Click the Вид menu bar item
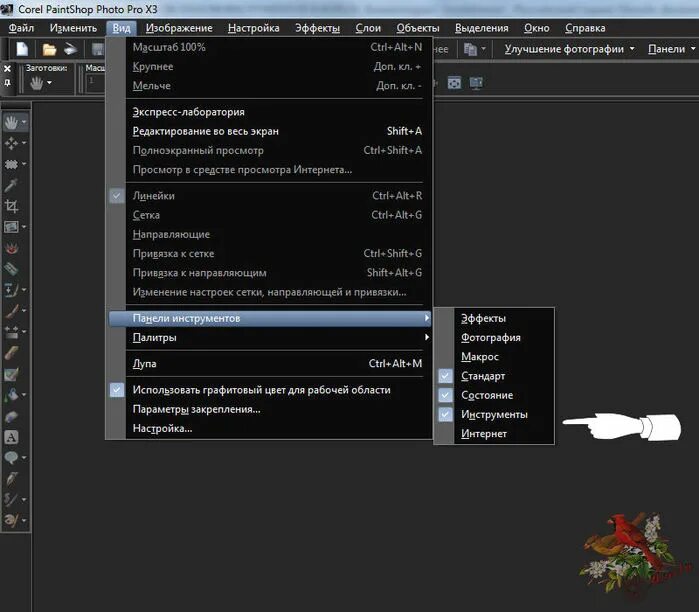Viewport: 699px width, 612px height. (121, 28)
